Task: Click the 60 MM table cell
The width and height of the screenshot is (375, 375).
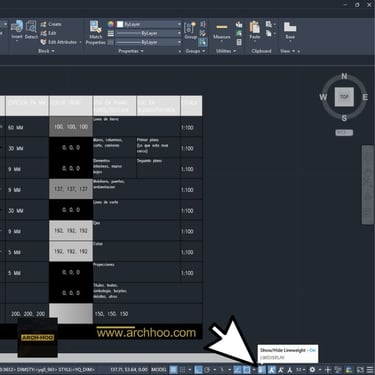Action: (x=27, y=127)
